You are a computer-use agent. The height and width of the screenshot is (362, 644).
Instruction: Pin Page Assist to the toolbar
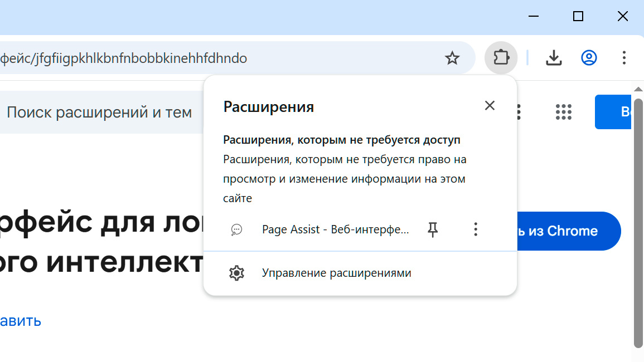(433, 229)
